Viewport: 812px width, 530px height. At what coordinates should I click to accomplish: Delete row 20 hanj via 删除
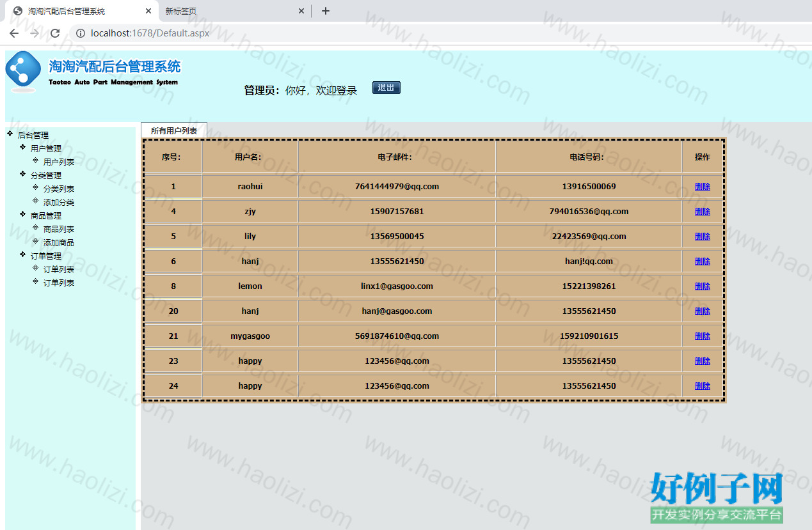703,311
